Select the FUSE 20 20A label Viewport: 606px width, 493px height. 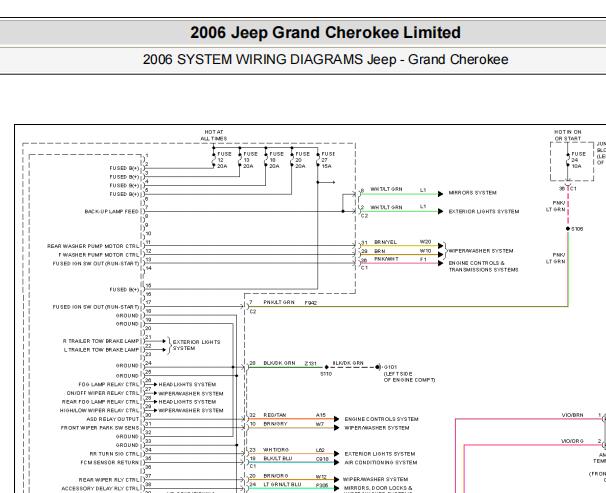302,160
